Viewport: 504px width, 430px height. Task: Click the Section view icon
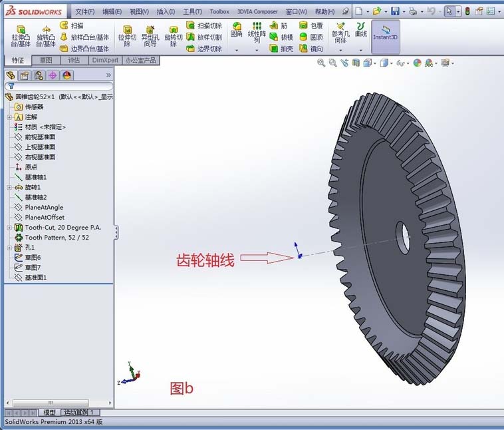pyautogui.click(x=356, y=63)
